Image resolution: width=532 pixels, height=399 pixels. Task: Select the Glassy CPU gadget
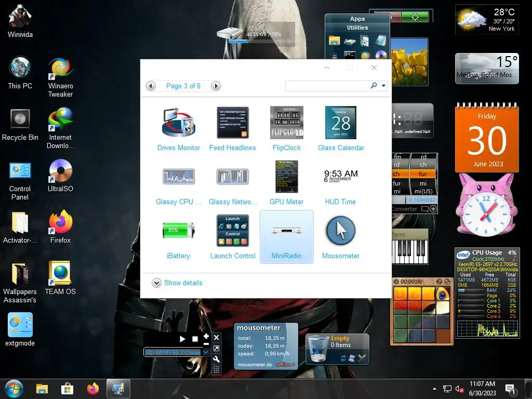(179, 183)
